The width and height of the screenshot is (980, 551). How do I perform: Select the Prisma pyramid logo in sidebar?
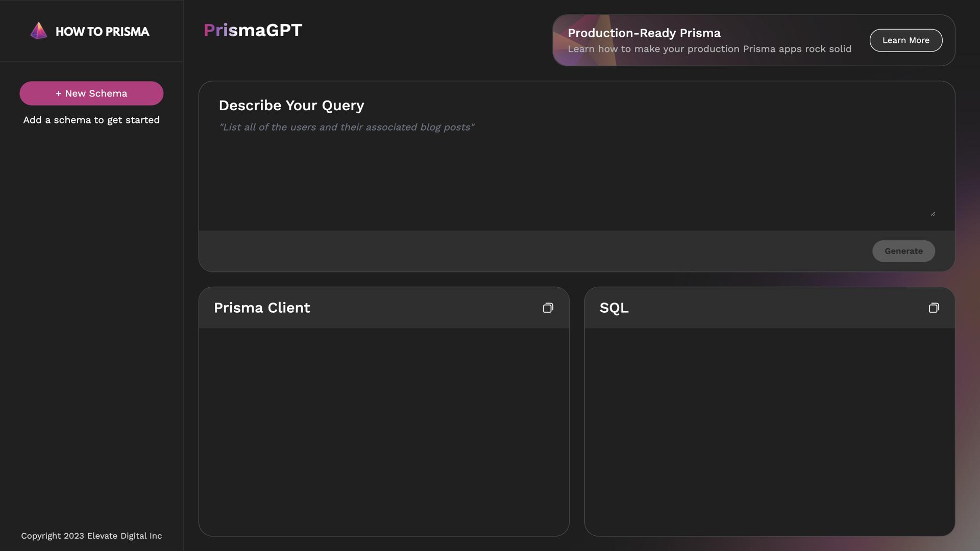38,31
